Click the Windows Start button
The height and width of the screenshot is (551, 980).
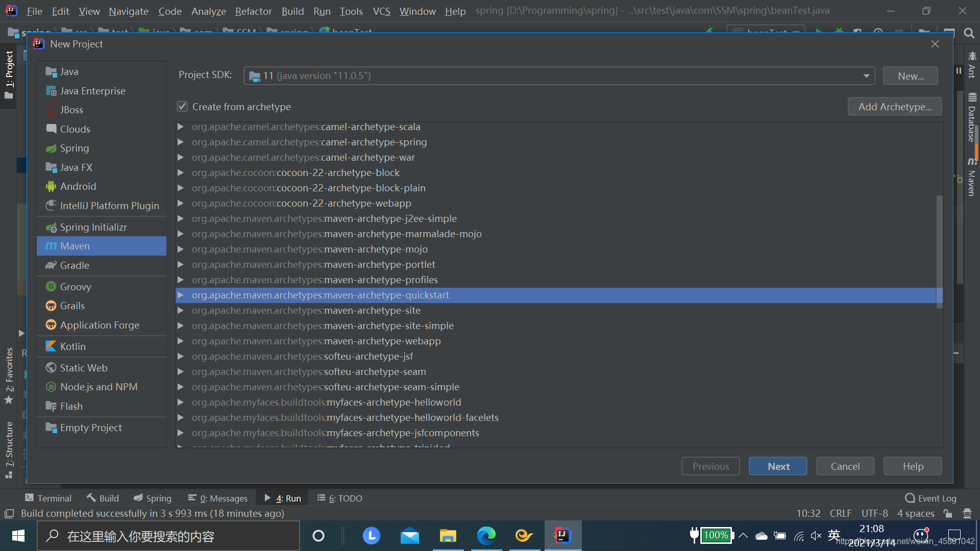(18, 535)
